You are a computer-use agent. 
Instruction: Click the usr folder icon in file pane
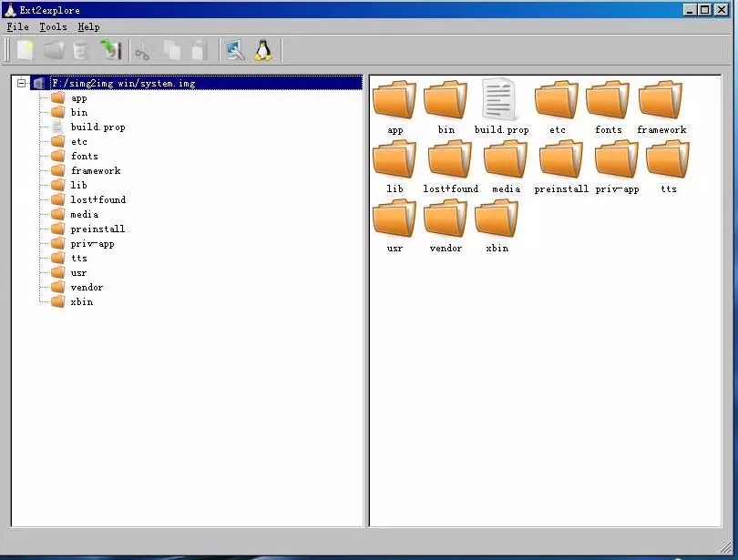click(395, 219)
